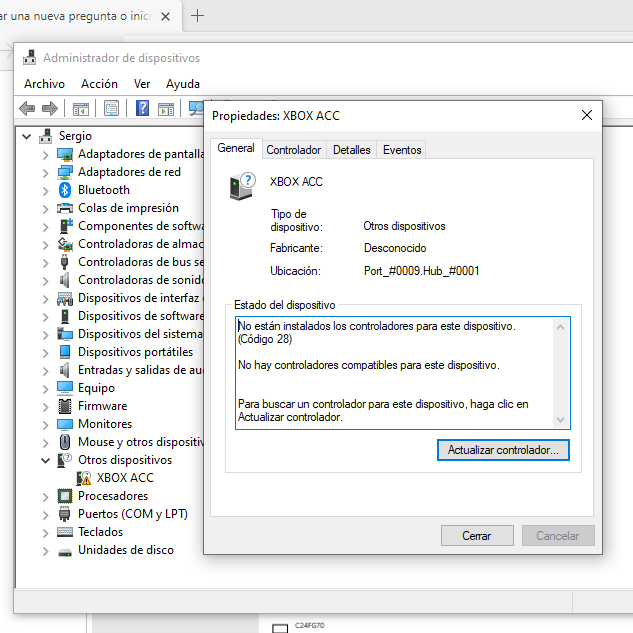Click the unknown device icon in Propiedades dialog
Image resolution: width=633 pixels, height=633 pixels.
[x=242, y=186]
